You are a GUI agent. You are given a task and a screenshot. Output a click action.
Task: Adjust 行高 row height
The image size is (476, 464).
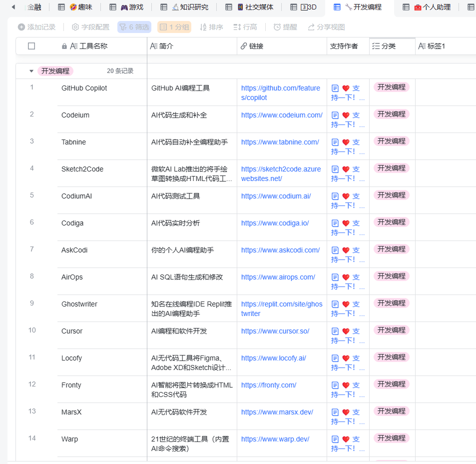[245, 27]
